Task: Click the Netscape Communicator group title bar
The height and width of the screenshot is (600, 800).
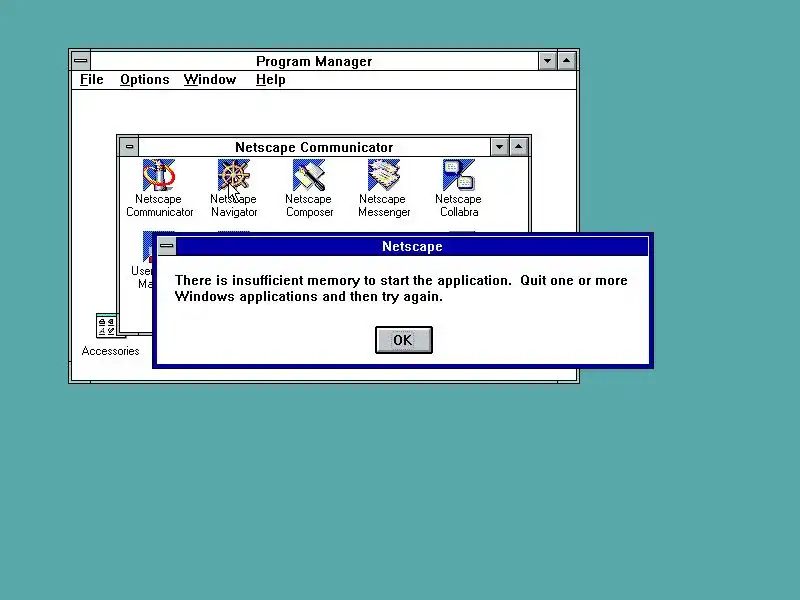Action: [x=314, y=147]
